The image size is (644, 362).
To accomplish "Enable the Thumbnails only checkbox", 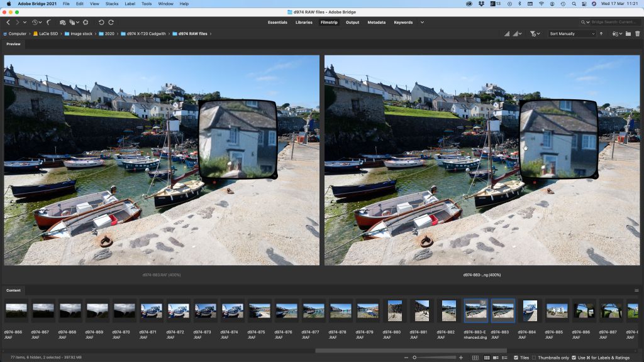I will pos(534,358).
